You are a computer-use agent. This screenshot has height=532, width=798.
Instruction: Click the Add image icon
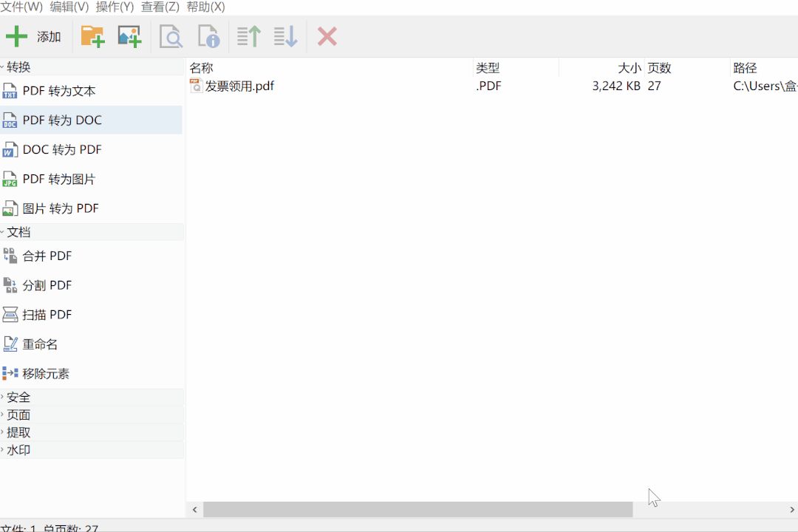(129, 35)
